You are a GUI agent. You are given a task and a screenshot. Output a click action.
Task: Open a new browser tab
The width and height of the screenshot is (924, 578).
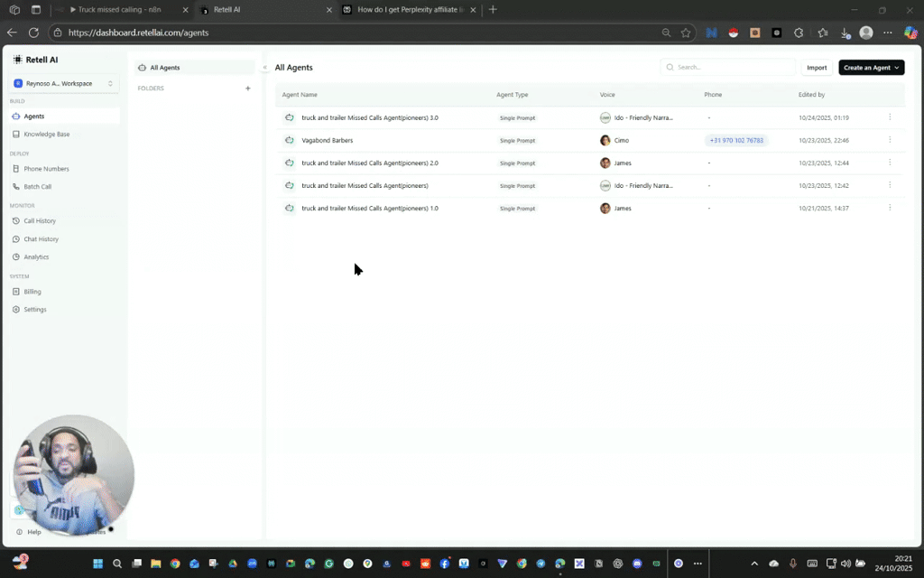(x=493, y=9)
